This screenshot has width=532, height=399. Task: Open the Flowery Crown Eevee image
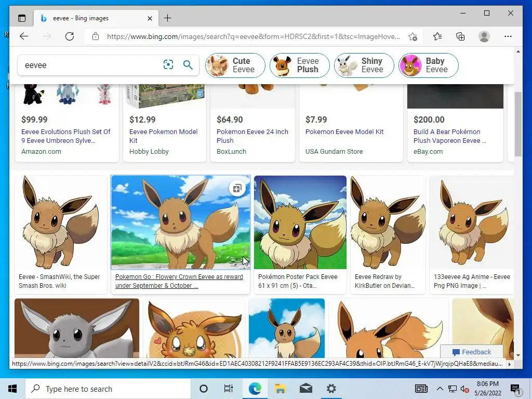(180, 222)
